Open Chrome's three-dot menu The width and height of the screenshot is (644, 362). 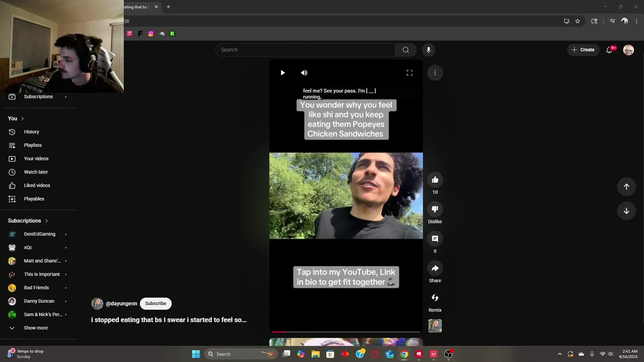636,21
